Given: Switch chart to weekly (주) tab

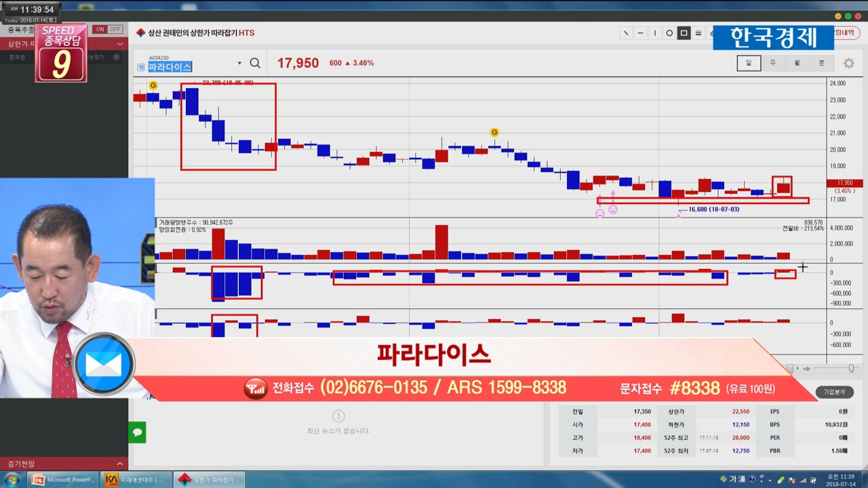Looking at the screenshot, I should click(x=773, y=63).
